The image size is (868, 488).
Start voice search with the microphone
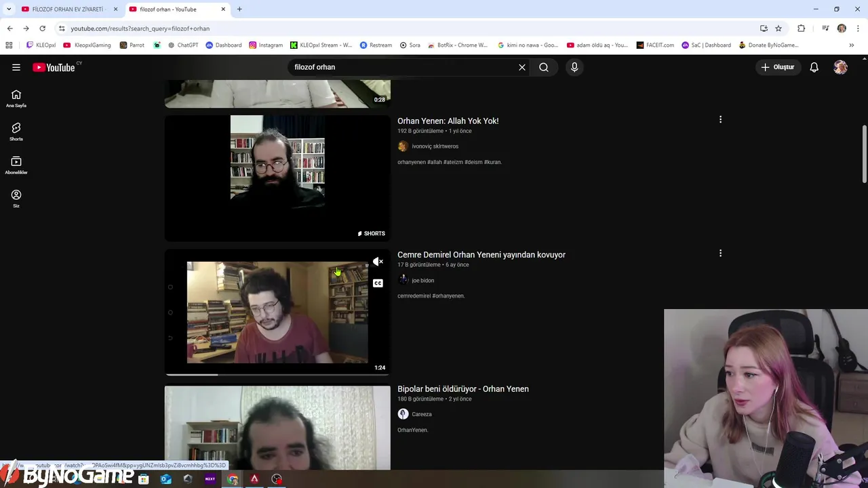coord(574,67)
